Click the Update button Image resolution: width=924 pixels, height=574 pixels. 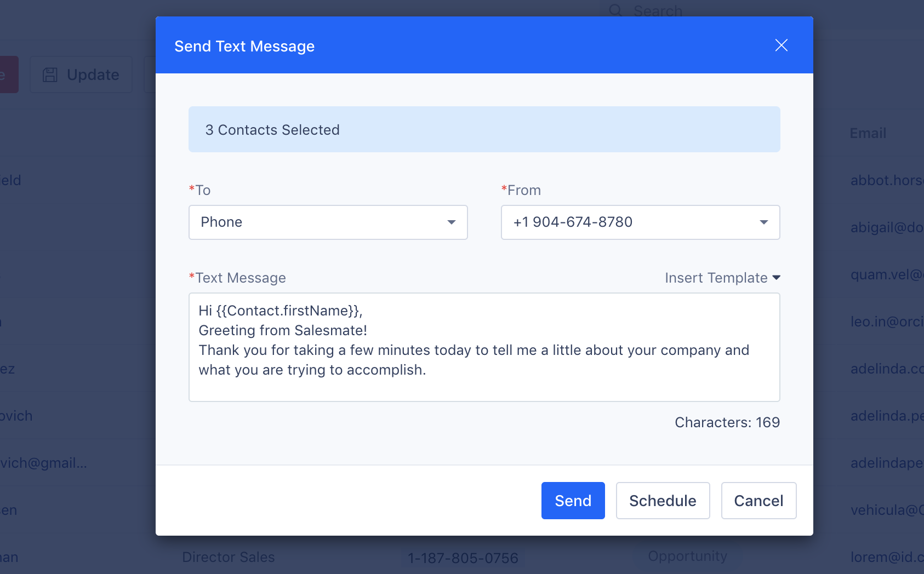(x=81, y=74)
